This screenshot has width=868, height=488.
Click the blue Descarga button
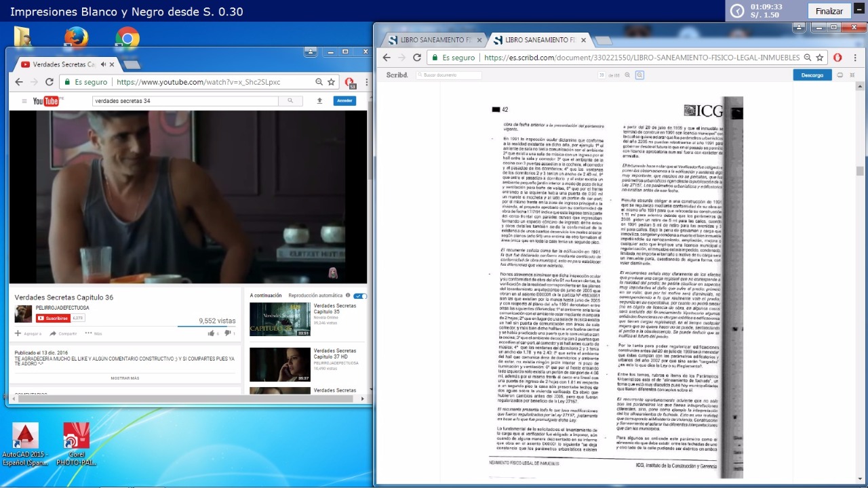[x=812, y=75]
